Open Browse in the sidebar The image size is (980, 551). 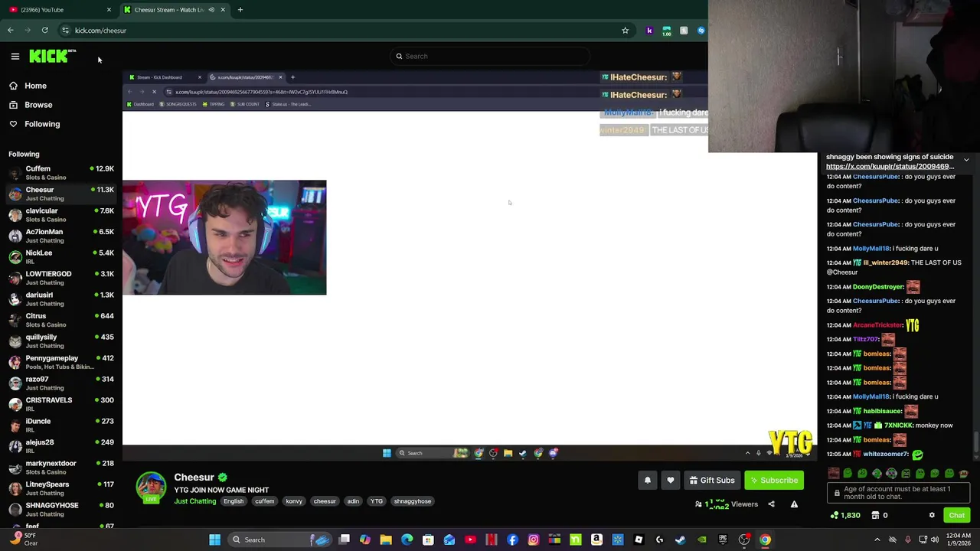point(61,105)
